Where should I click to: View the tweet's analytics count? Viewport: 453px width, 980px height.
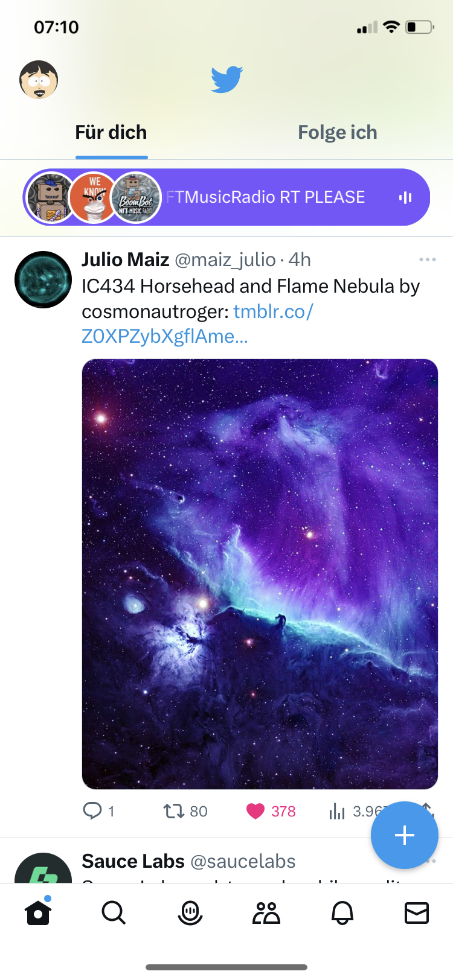[x=350, y=811]
